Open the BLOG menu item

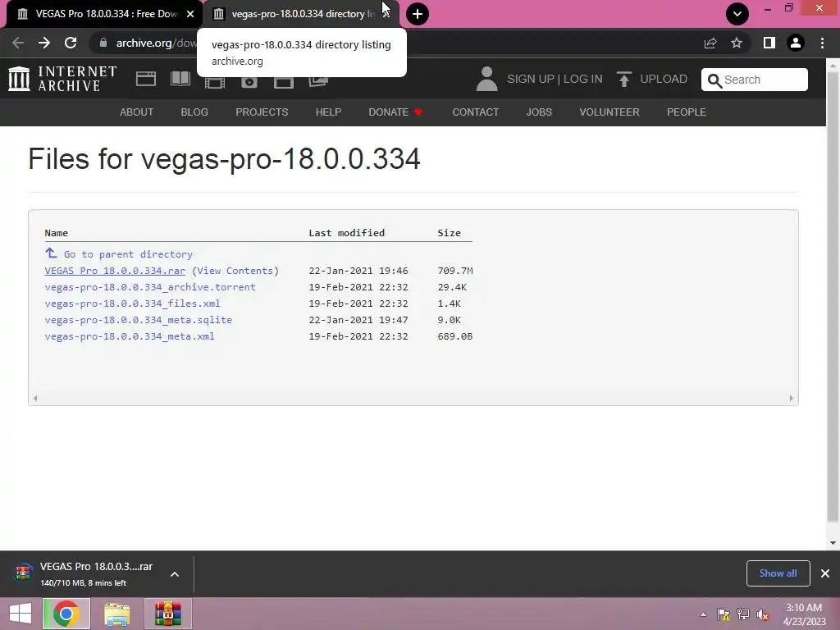(194, 112)
